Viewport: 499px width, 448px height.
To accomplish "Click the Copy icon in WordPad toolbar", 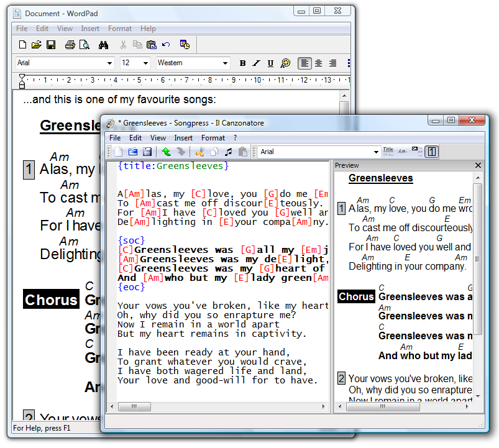I will point(137,45).
